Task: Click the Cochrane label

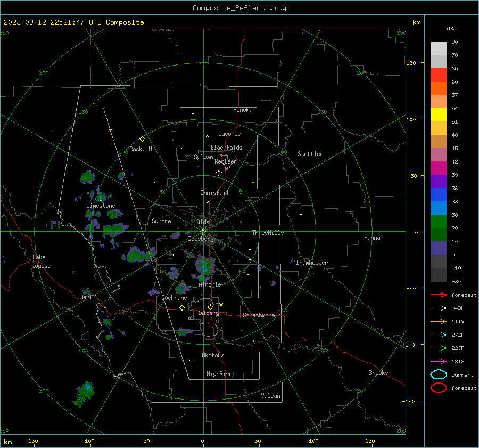Action: [x=174, y=298]
